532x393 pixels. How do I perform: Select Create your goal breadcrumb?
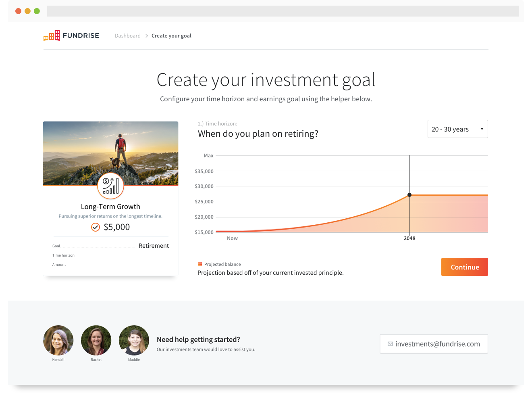point(171,36)
